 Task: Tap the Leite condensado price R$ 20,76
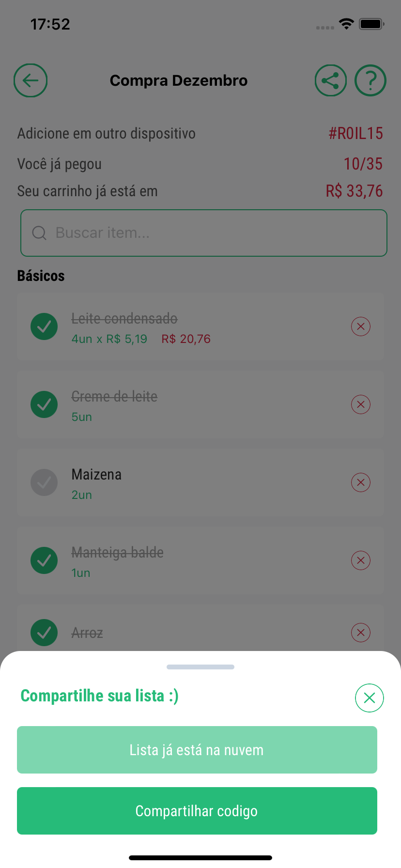[186, 339]
